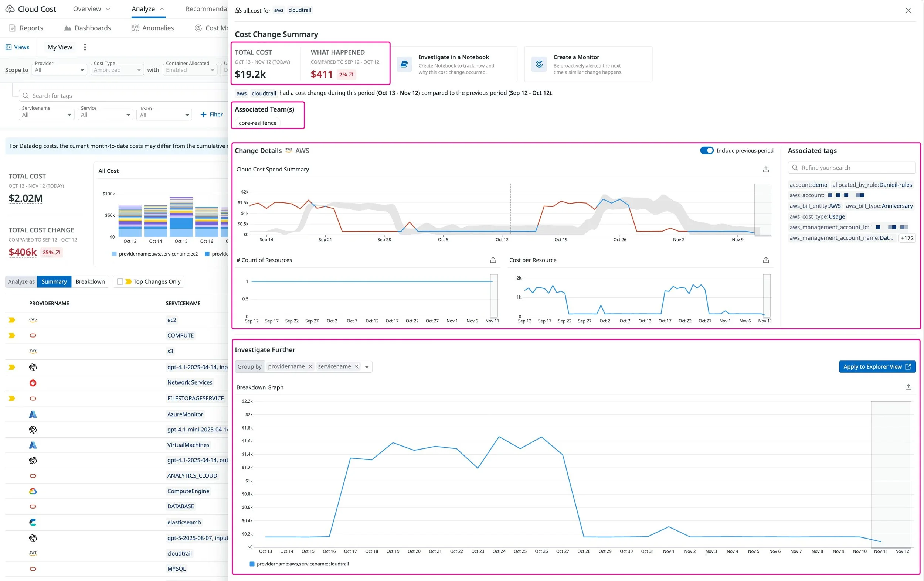This screenshot has width=924, height=581.
Task: Open the Team filter dropdown
Action: (x=164, y=115)
